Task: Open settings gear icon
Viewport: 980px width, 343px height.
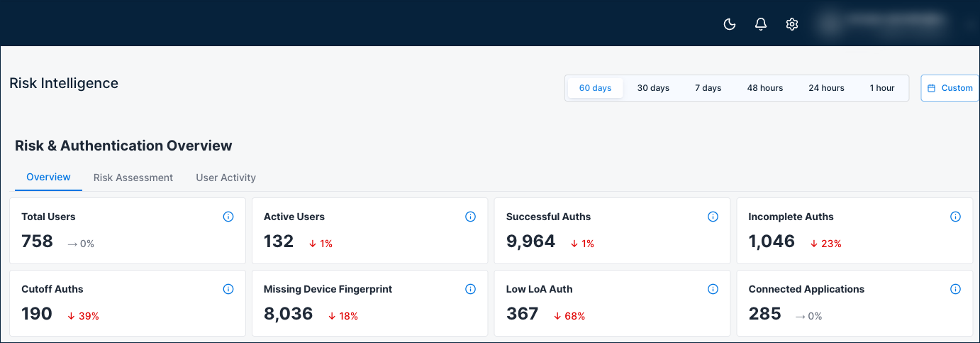Action: click(x=792, y=24)
